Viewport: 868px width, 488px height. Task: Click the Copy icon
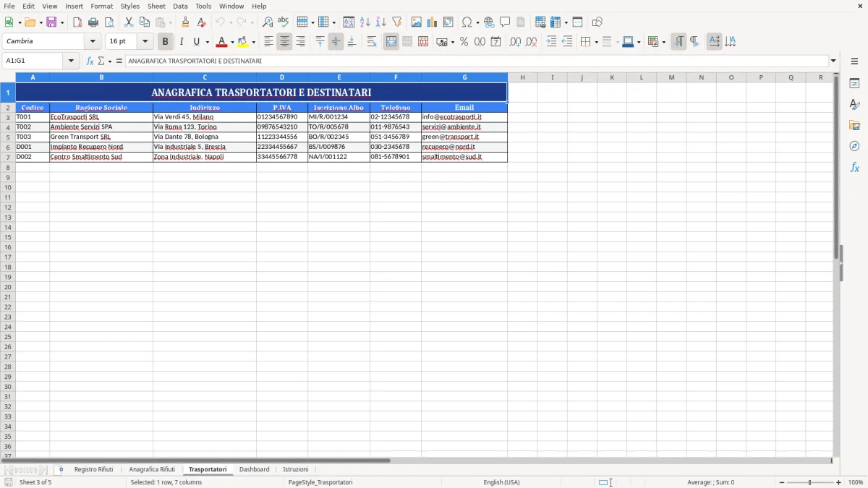pos(145,22)
